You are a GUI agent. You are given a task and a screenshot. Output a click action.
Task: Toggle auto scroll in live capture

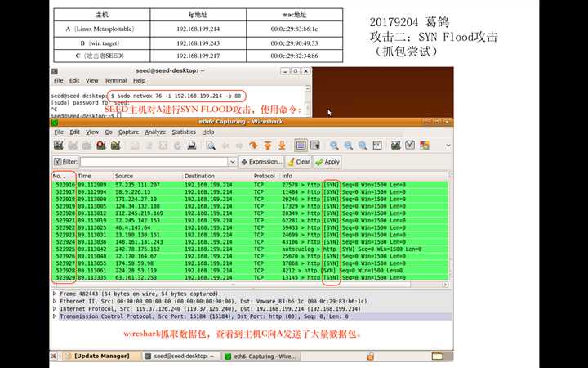pyautogui.click(x=315, y=146)
